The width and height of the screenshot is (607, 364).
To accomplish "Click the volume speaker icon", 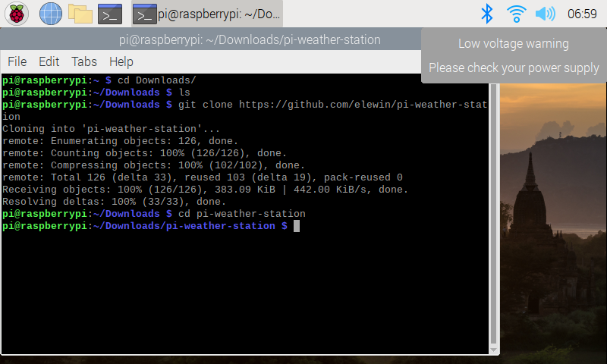I will 545,13.
